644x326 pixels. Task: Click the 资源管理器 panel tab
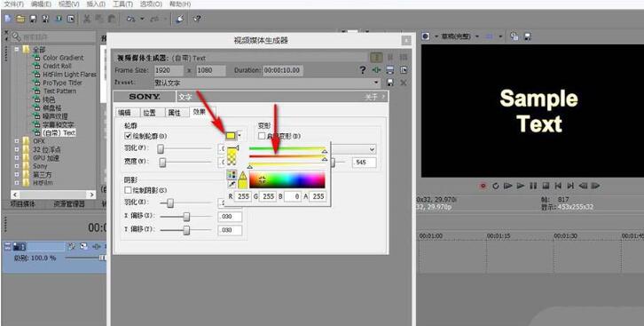68,204
